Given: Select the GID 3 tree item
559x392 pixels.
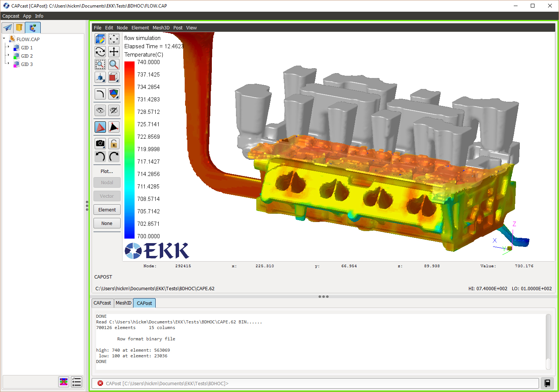Looking at the screenshot, I should pyautogui.click(x=27, y=64).
